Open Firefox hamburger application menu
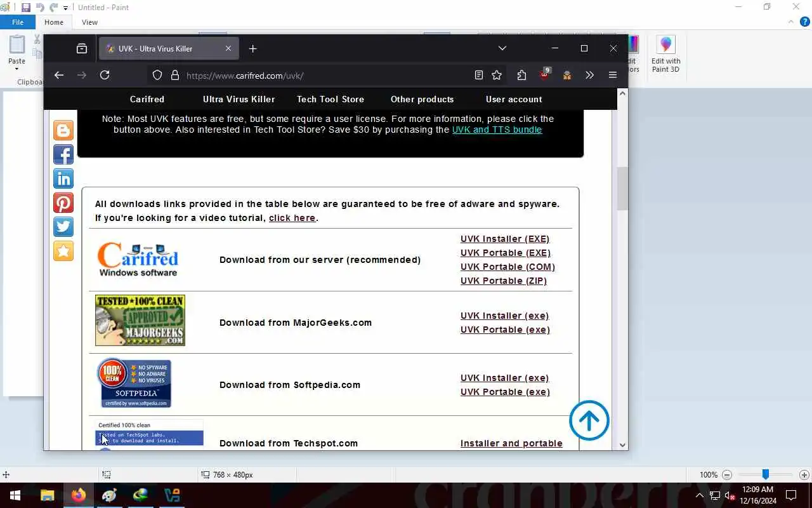 612,75
